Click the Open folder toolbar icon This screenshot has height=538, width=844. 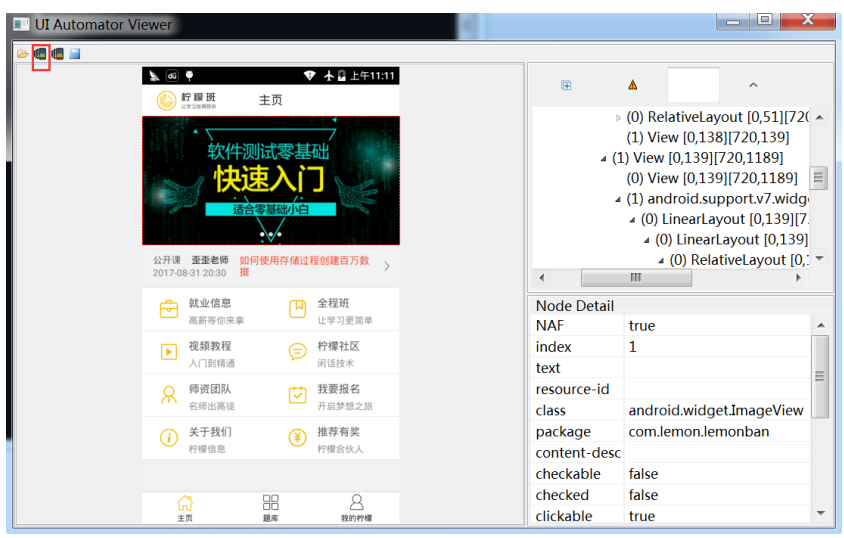pos(22,53)
